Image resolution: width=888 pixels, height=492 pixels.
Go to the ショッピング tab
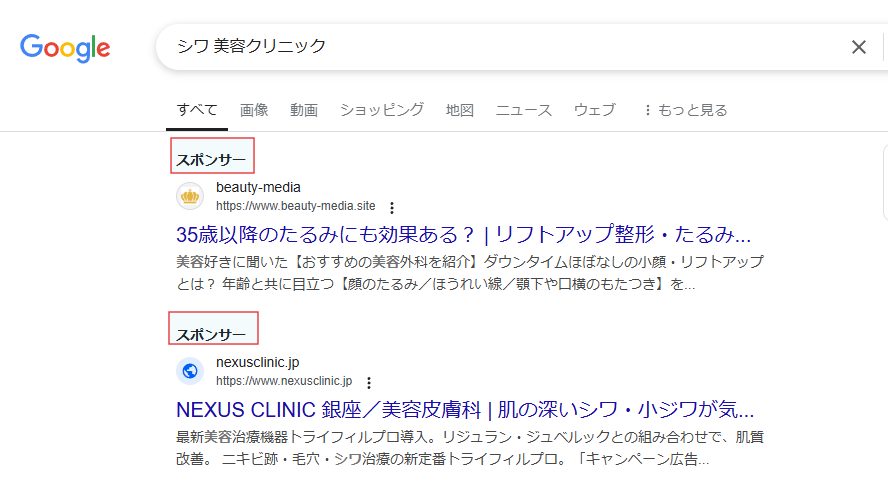click(381, 110)
